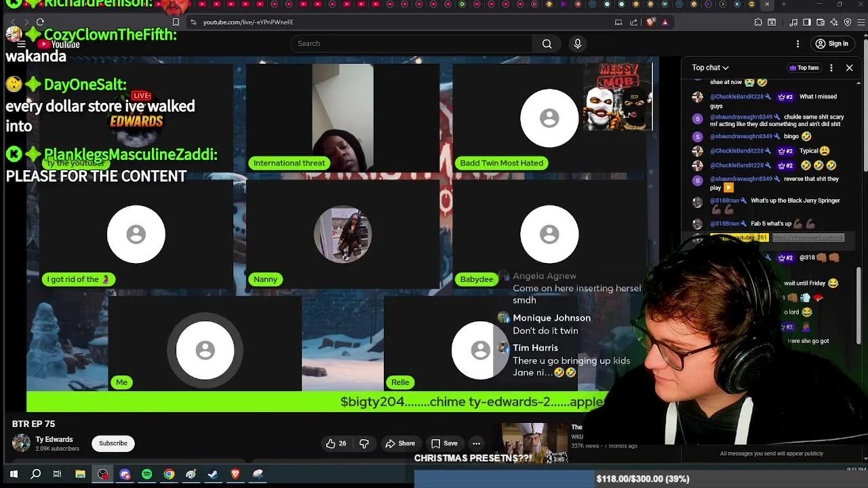Click the youtube.com address bar URL
This screenshot has height=488, width=868.
tap(248, 22)
